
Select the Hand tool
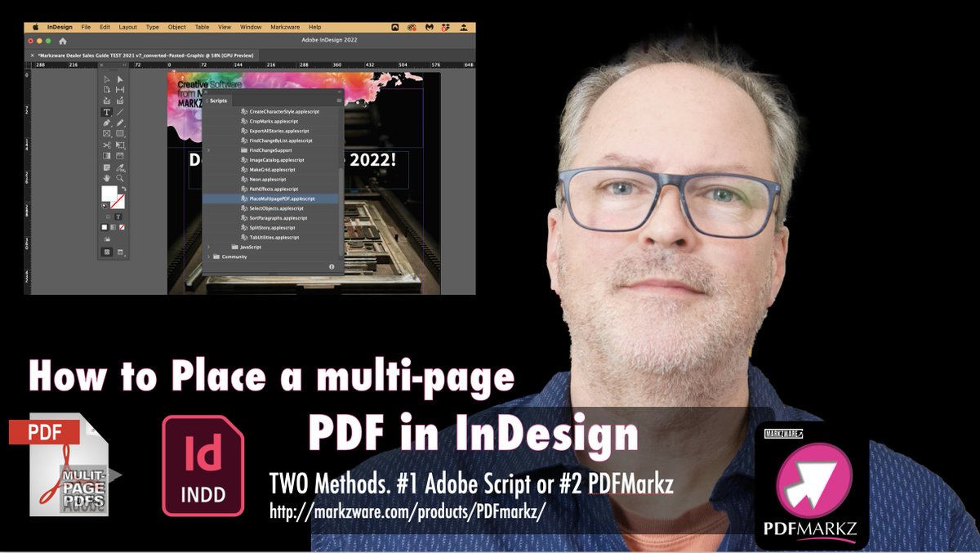pos(107,176)
